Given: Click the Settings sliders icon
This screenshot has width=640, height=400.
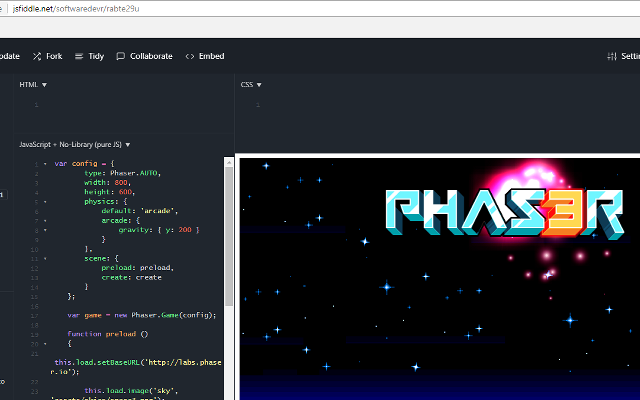Looking at the screenshot, I should (612, 56).
